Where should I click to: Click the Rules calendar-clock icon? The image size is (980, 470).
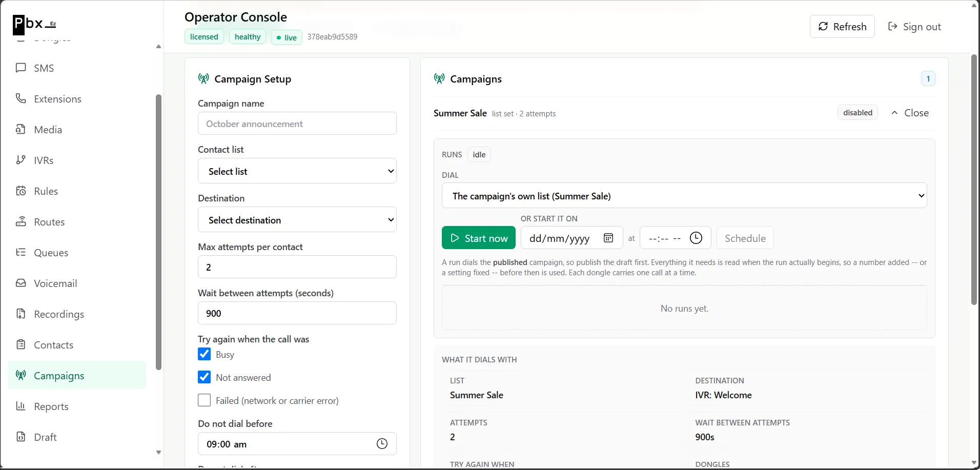21,191
